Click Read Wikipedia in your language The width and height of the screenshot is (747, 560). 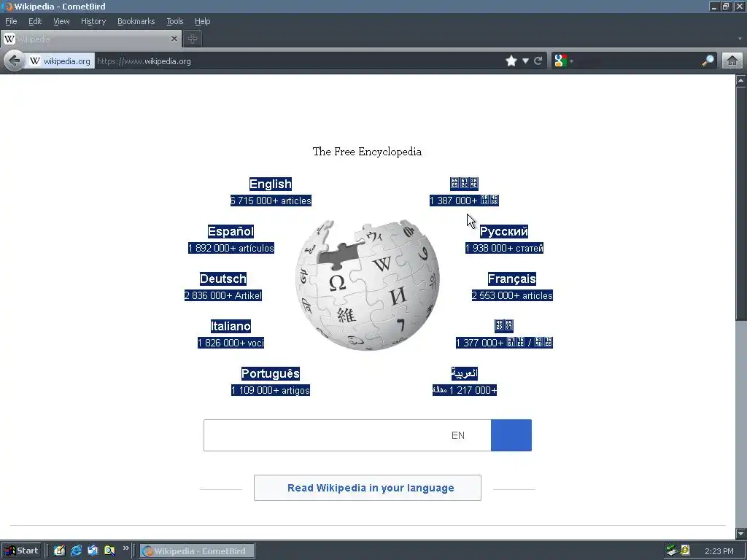pyautogui.click(x=368, y=488)
